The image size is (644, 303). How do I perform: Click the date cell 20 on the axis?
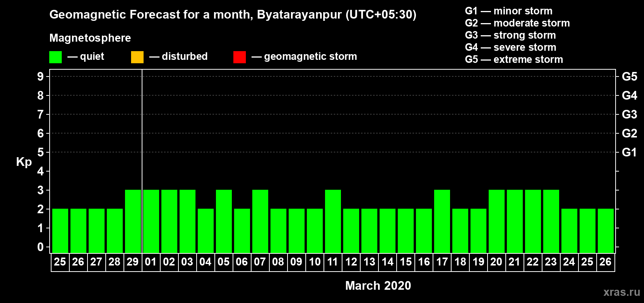coord(496,262)
